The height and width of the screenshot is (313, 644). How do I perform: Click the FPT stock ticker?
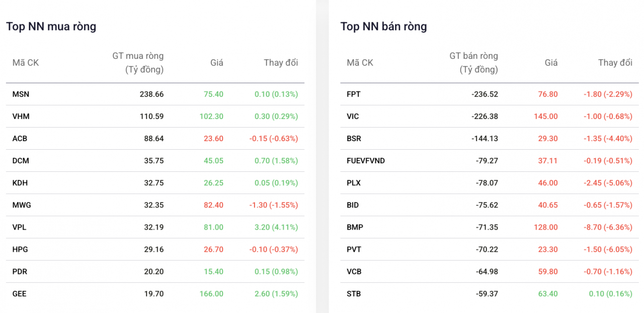point(354,94)
